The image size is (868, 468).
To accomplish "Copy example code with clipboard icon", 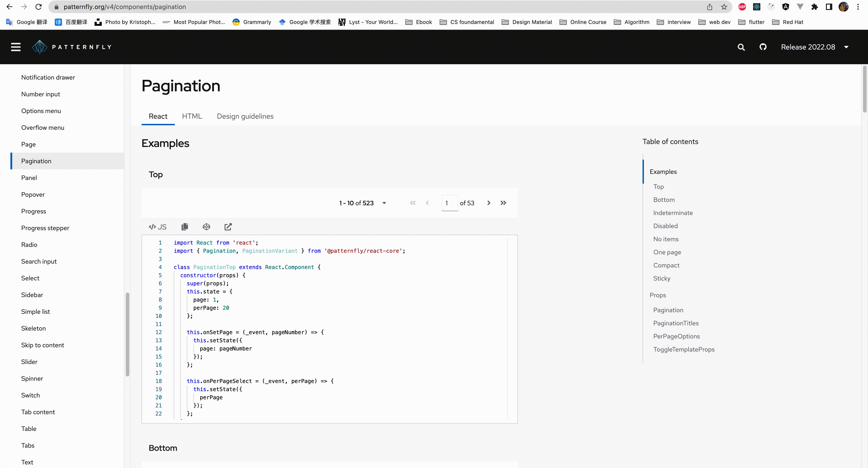I will [x=185, y=227].
